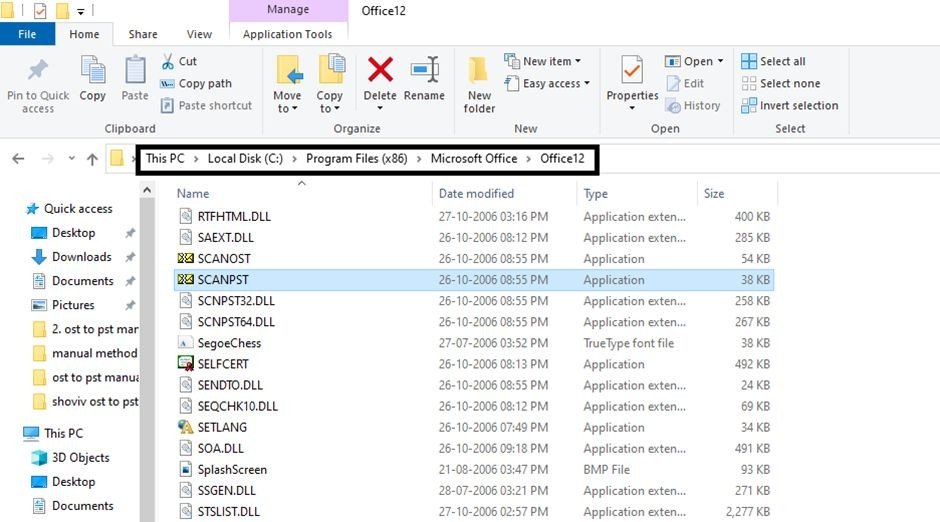Open the File tab
Screen dimensions: 940x522
coord(27,34)
